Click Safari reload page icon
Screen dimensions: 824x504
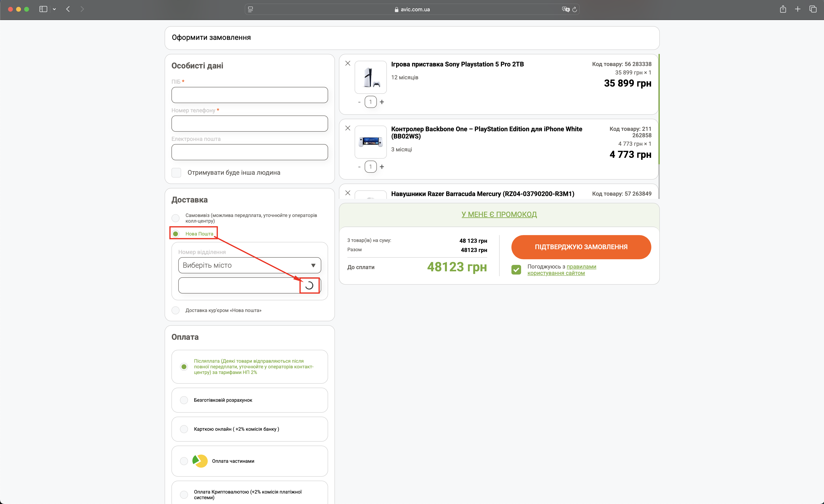point(575,9)
